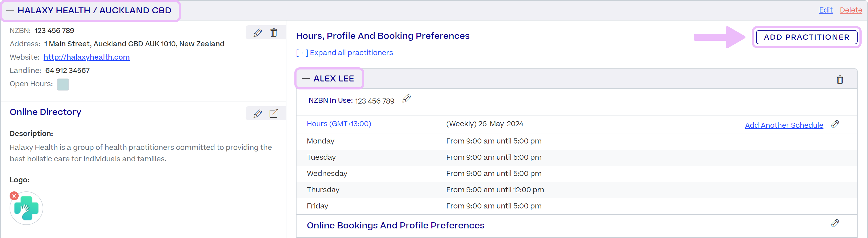Add Another Schedule
Screen dimensions: 868x238
point(784,125)
